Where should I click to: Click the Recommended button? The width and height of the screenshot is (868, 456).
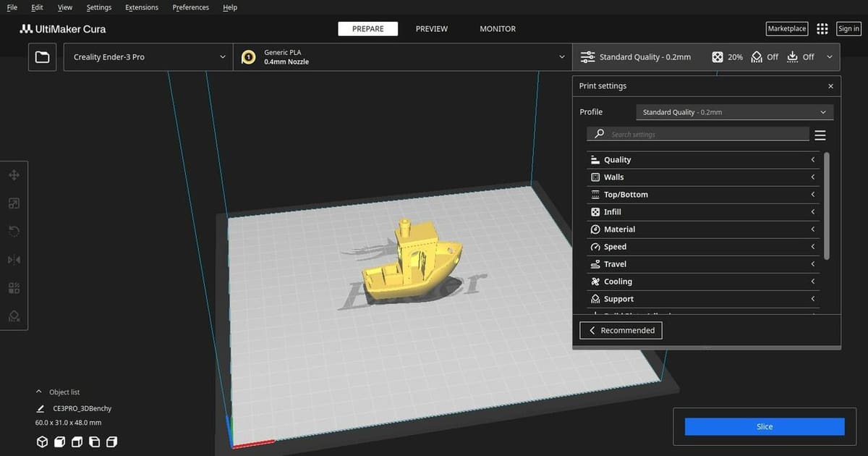point(621,331)
